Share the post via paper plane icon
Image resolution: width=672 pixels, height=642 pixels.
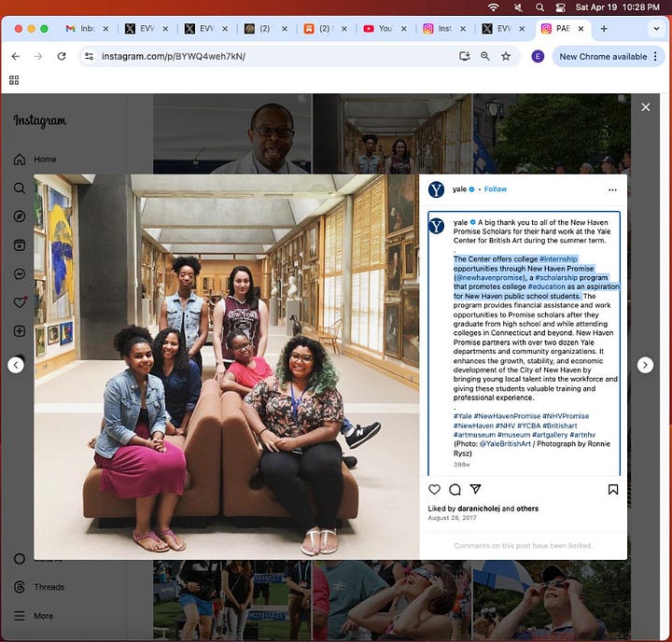pos(475,489)
